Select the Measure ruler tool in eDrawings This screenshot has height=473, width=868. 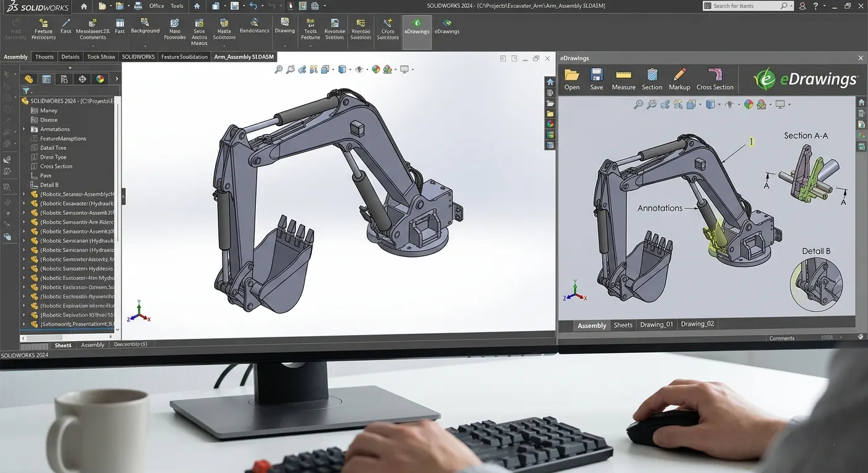pos(623,79)
